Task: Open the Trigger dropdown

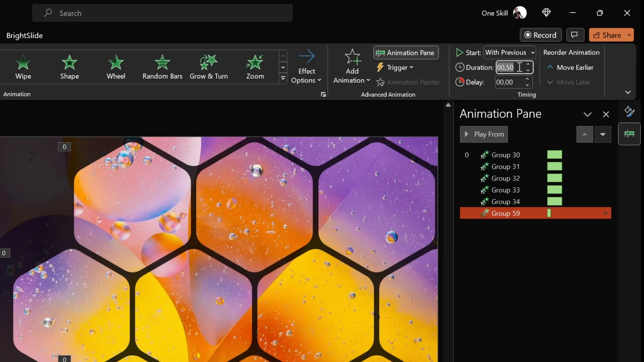Action: pos(395,67)
